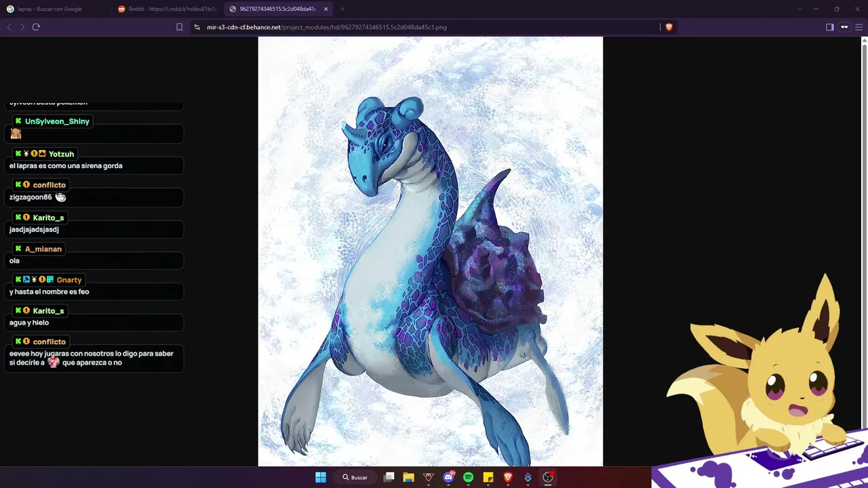Click username A_mianan in chat
Screen dimensions: 868x488
pyautogui.click(x=43, y=249)
